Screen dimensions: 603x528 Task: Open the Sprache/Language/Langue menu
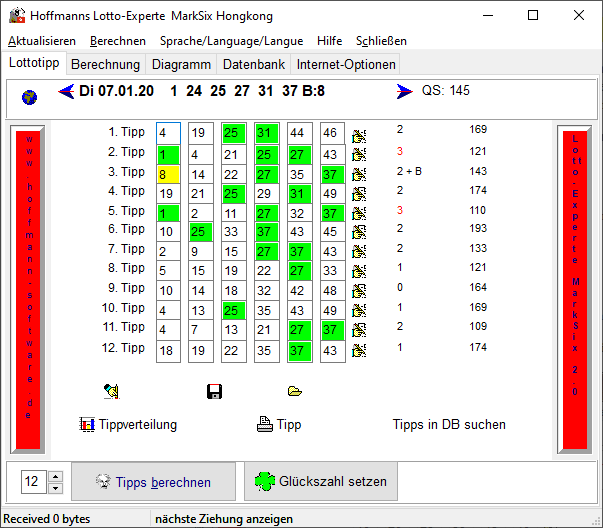click(x=231, y=41)
